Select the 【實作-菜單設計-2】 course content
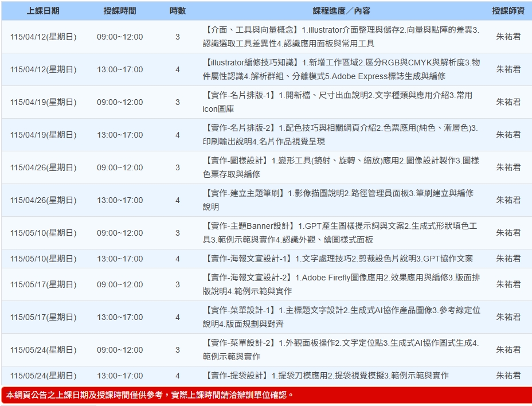Image resolution: width=532 pixels, height=406 pixels. (341, 350)
